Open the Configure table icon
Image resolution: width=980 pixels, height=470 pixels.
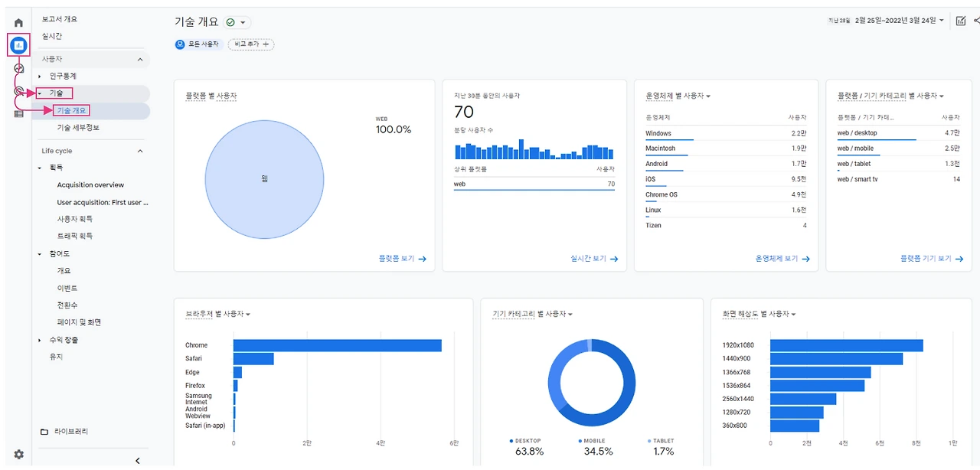[x=18, y=113]
